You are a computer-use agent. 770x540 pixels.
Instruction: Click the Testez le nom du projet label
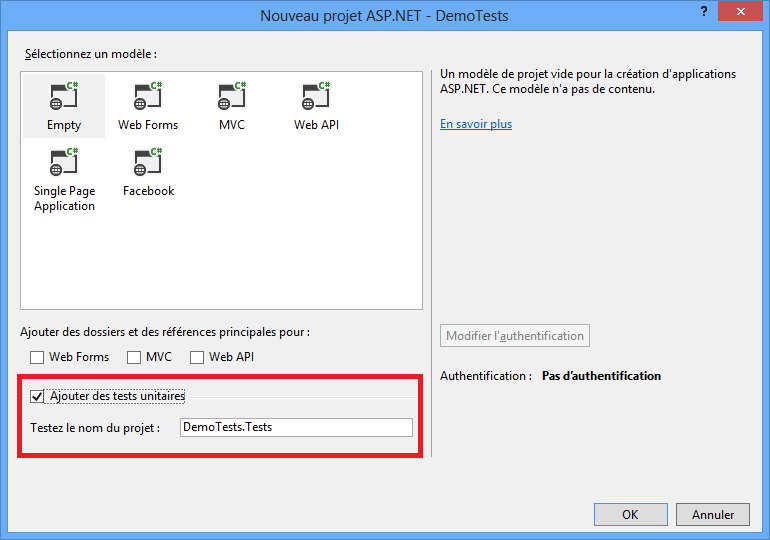coord(95,428)
